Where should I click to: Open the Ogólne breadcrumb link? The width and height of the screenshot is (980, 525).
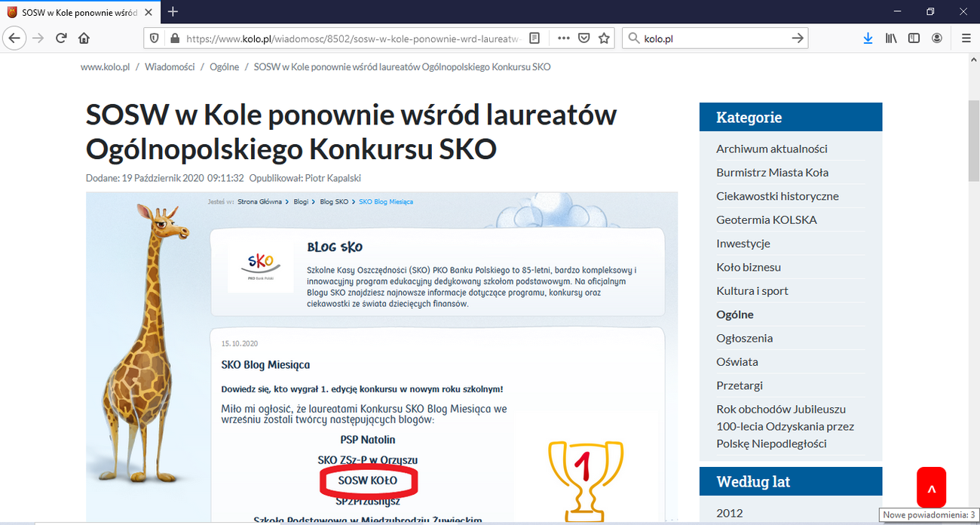pyautogui.click(x=224, y=67)
